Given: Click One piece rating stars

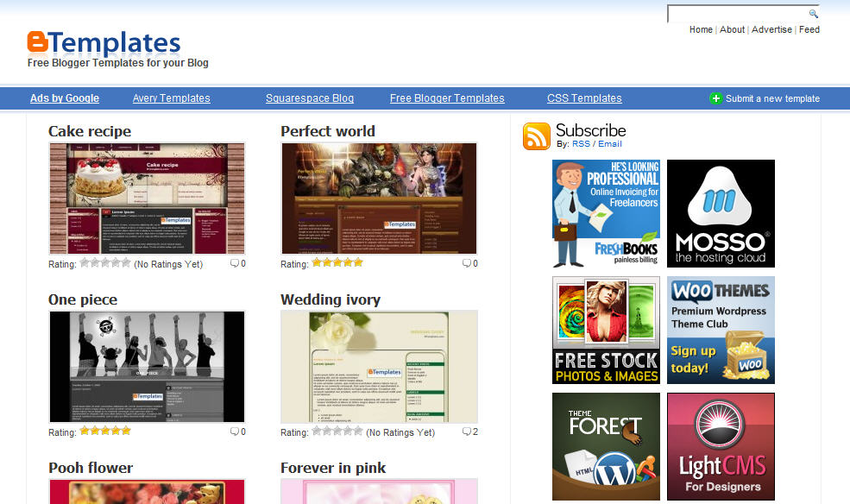Looking at the screenshot, I should point(105,431).
